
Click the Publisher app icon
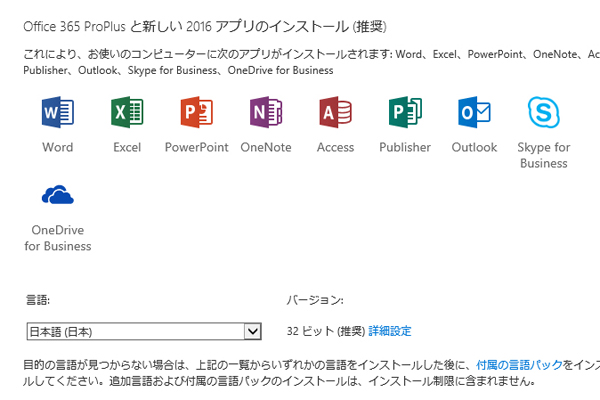[x=405, y=113]
